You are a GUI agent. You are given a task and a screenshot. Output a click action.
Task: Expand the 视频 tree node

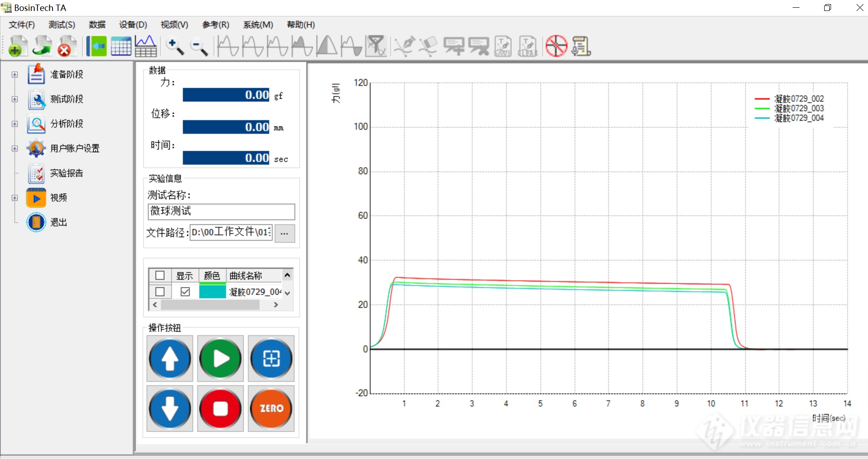tap(15, 198)
